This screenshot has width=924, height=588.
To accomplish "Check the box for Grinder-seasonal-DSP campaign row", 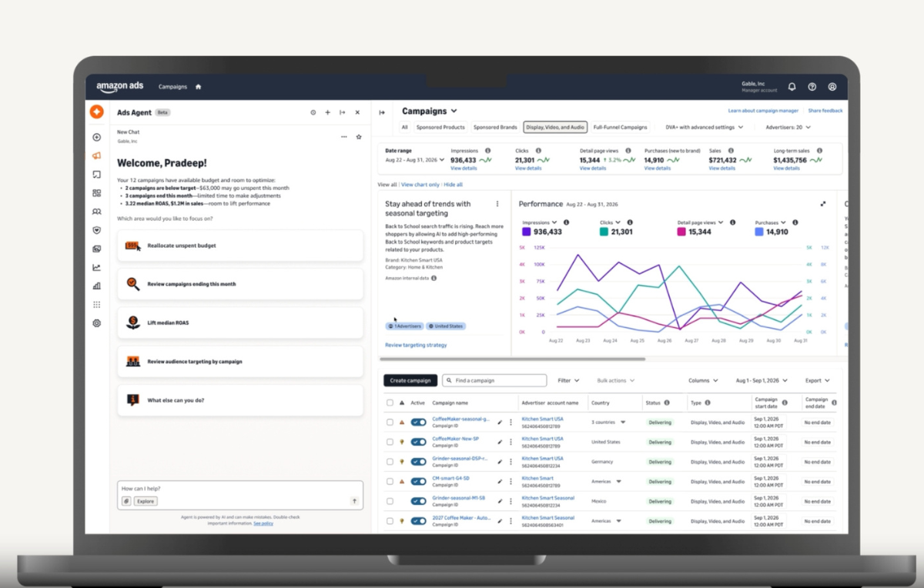I will 390,462.
